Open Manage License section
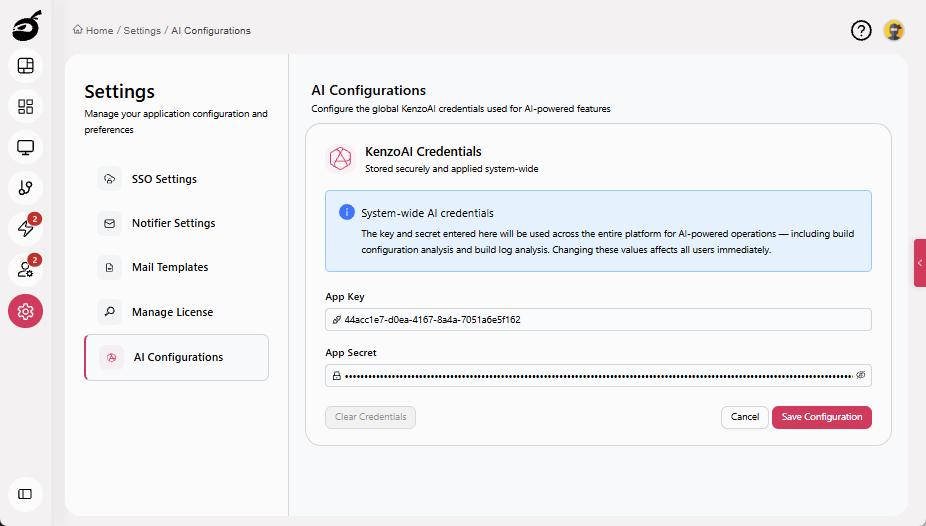This screenshot has width=926, height=526. point(177,312)
